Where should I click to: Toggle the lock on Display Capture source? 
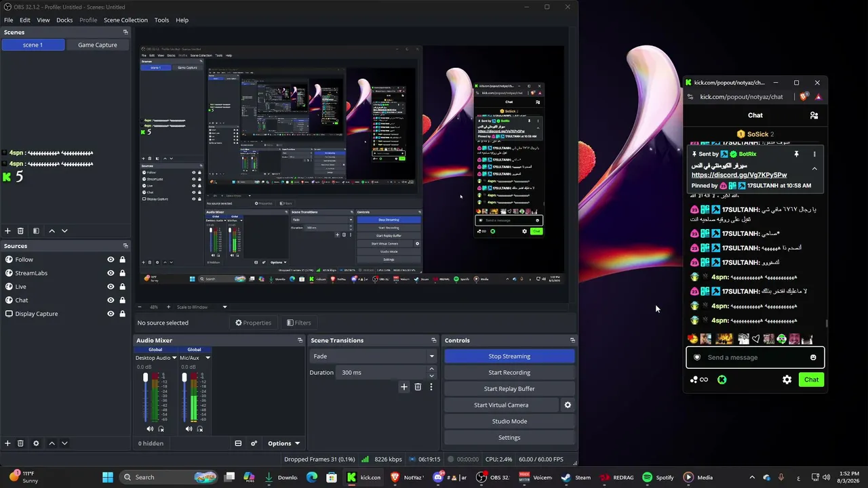tap(122, 314)
